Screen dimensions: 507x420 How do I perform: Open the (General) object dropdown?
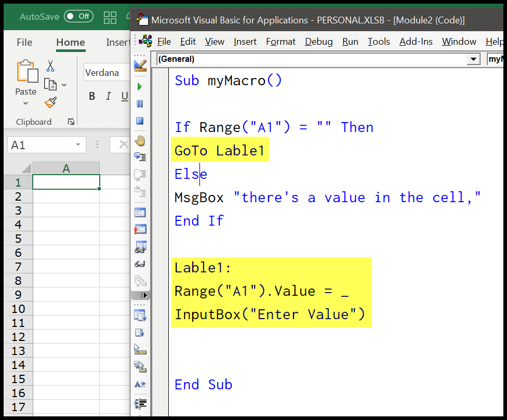coord(473,59)
